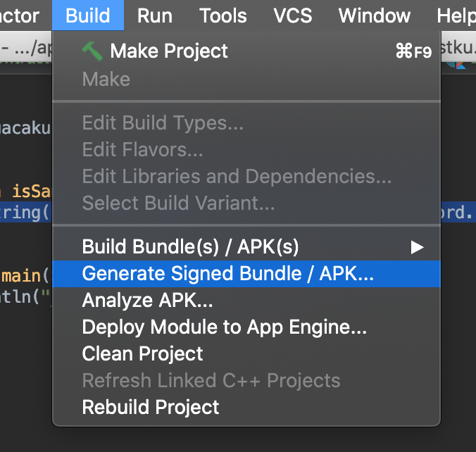Choose Select Build Variant... item

pyautogui.click(x=178, y=203)
